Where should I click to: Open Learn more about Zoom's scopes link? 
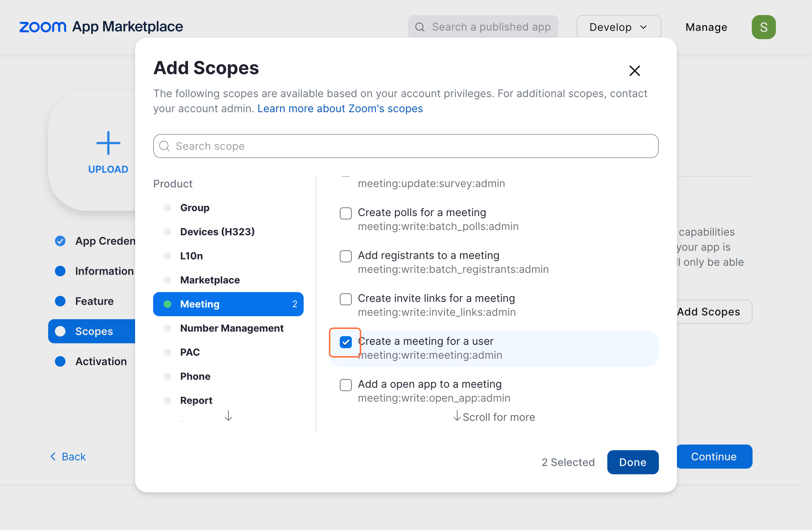tap(340, 108)
